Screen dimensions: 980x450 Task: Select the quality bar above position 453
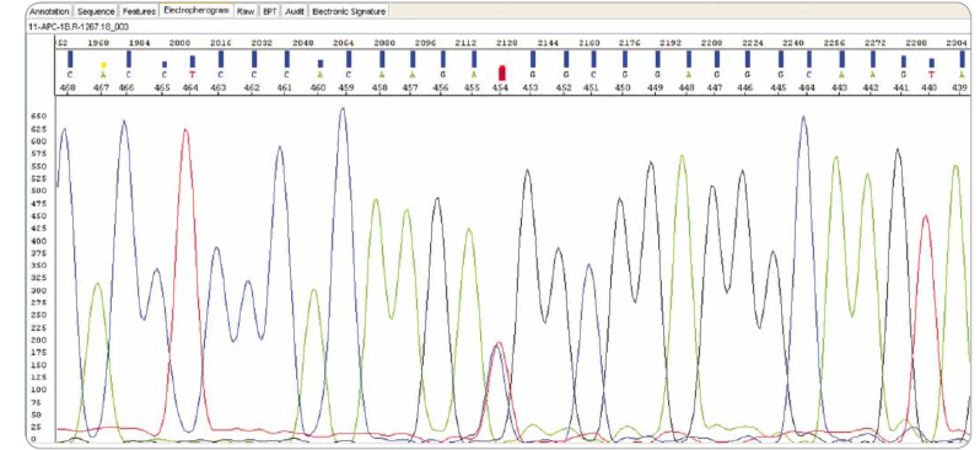tap(533, 59)
